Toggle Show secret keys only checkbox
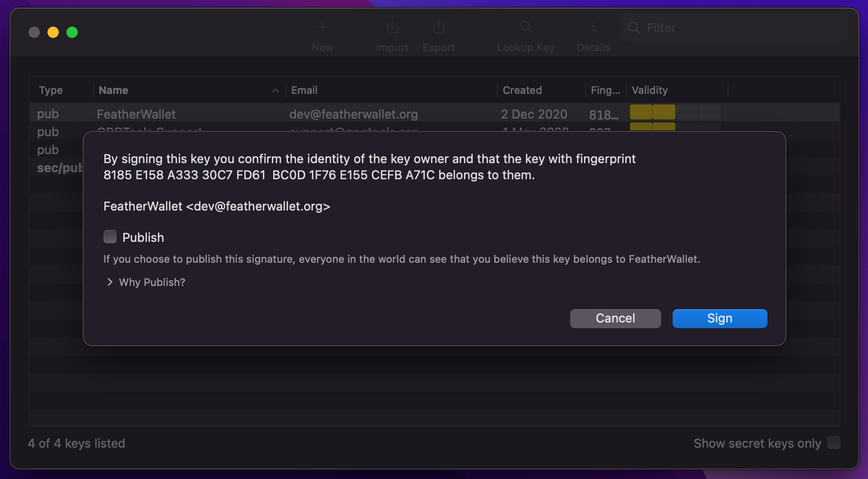Viewport: 868px width, 479px height. click(834, 442)
